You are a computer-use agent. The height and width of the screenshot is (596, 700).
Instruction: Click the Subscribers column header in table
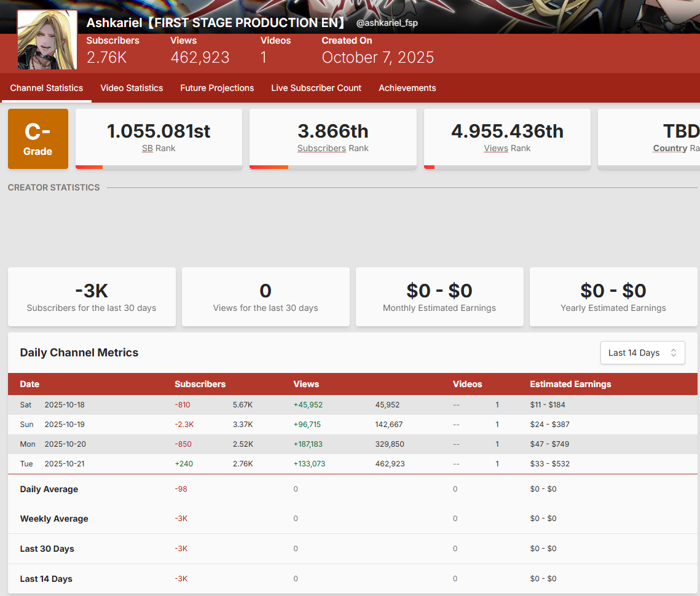(200, 385)
